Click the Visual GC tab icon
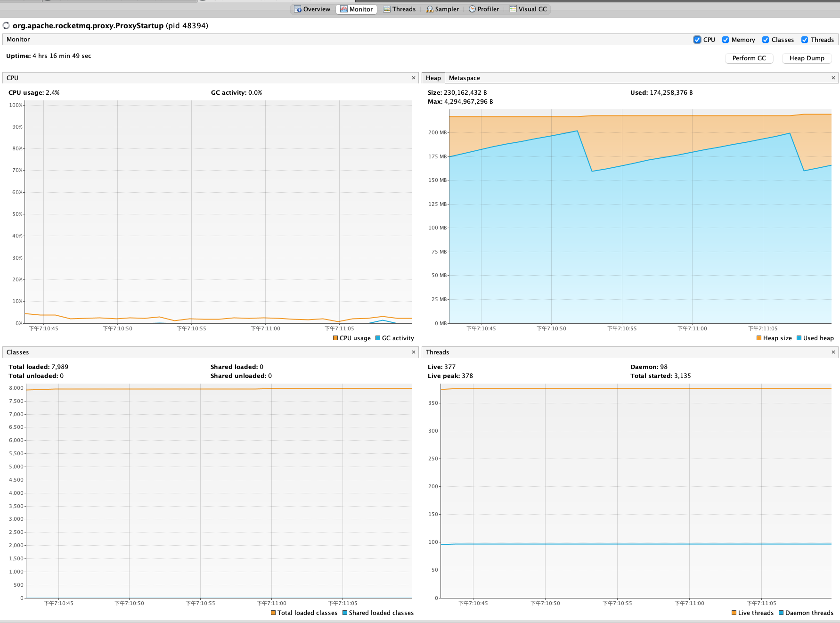This screenshot has height=623, width=840. pos(513,9)
